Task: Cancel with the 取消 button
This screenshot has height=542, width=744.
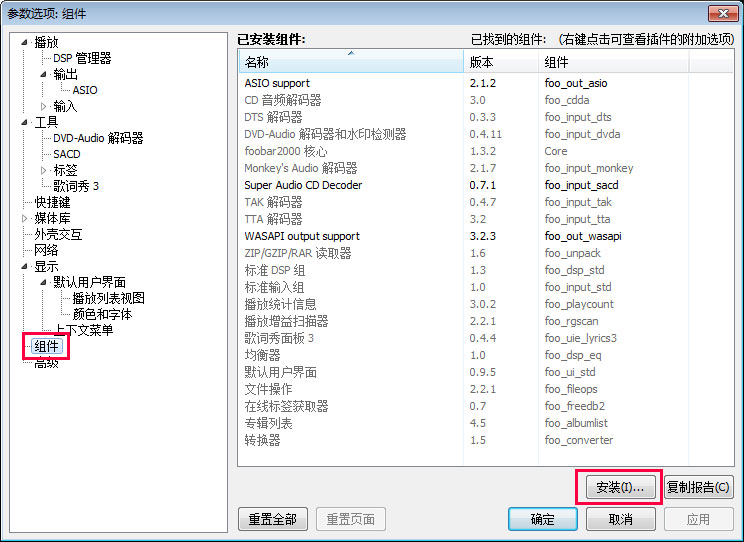Action: (x=621, y=519)
